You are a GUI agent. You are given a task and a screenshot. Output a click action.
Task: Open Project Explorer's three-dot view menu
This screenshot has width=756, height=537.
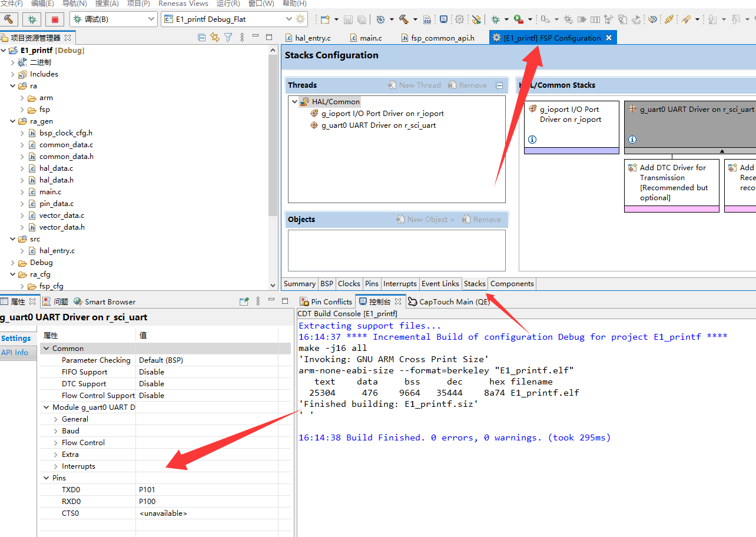point(242,37)
